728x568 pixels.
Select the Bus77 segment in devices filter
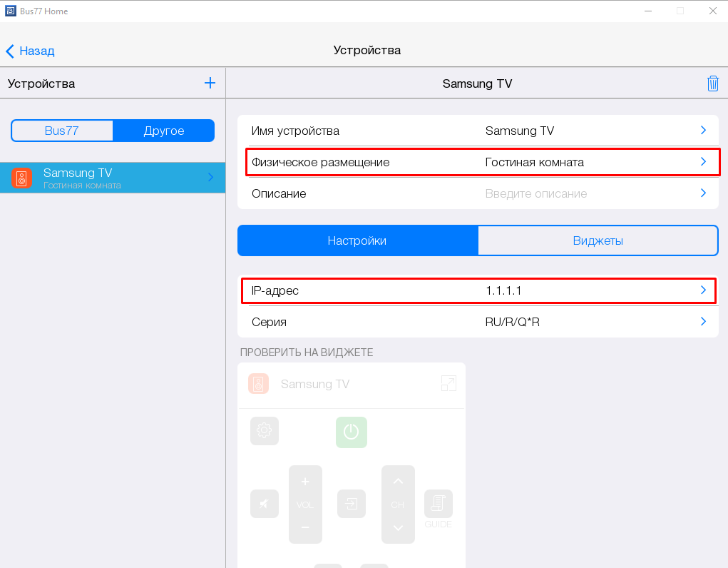62,131
